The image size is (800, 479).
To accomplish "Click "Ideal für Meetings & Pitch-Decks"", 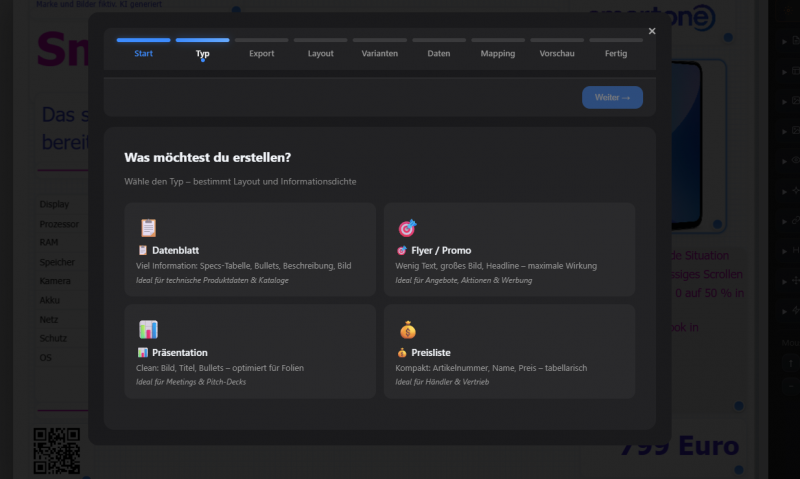I will click(x=191, y=382).
